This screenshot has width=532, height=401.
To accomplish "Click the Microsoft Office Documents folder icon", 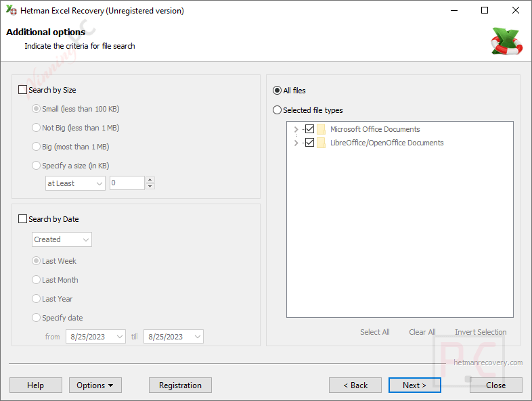I will click(x=321, y=129).
